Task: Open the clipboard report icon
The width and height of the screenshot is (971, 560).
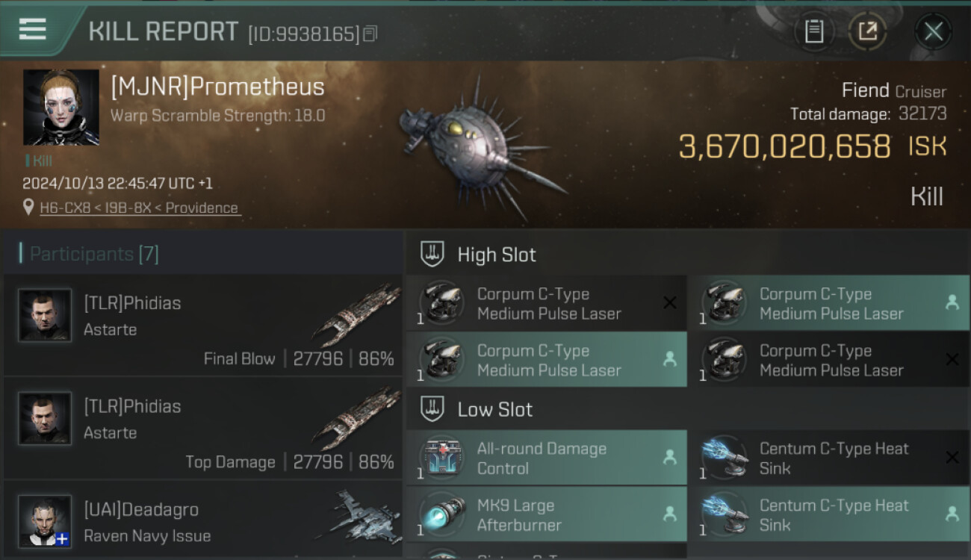Action: click(x=814, y=31)
